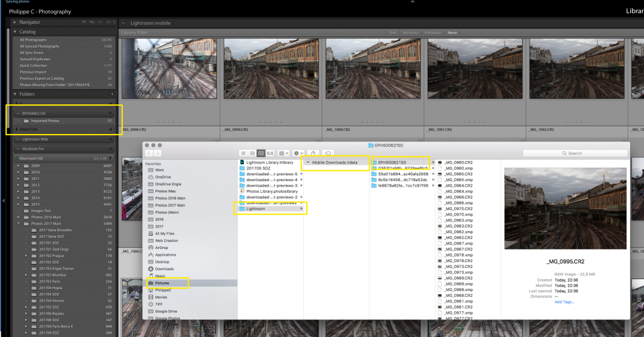Screen dimensions: 644x337
Task: Select the Lightroom Library.lrlibrary file
Action: point(270,163)
